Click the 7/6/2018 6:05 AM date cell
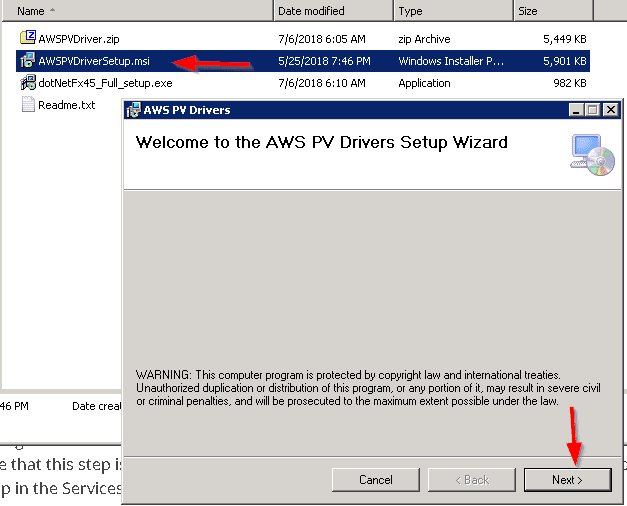The height and width of the screenshot is (506, 627). click(x=322, y=39)
